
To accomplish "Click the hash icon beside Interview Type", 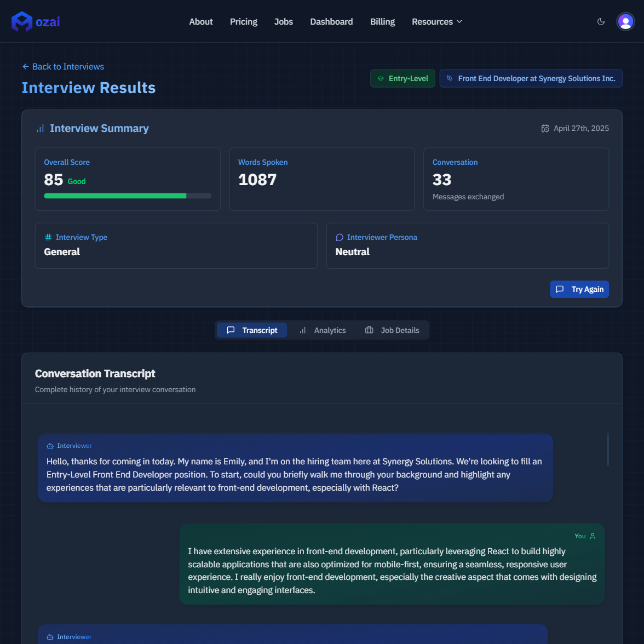I will click(48, 238).
